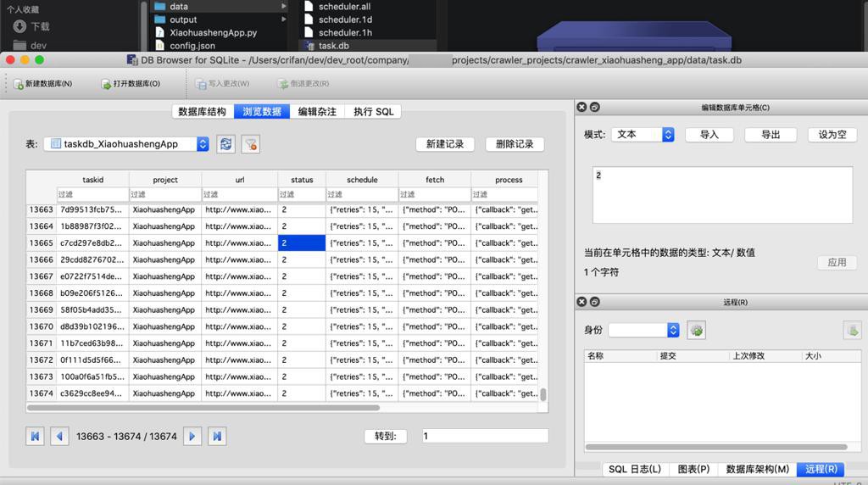
Task: Select the status cell in row 13665
Action: point(302,243)
